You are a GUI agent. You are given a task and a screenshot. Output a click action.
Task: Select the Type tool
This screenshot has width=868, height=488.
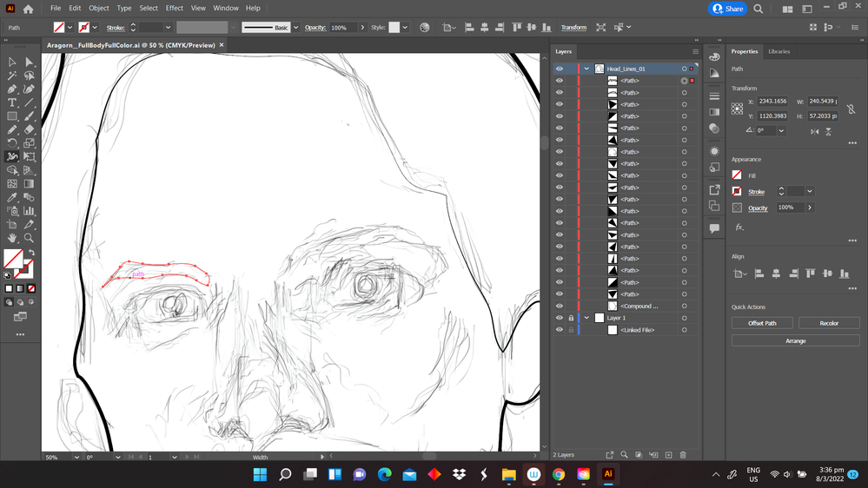coord(12,102)
